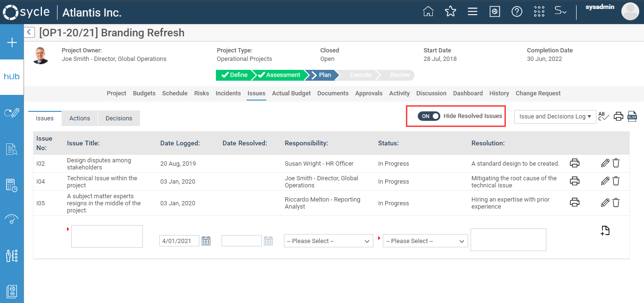This screenshot has height=303, width=644.
Task: Toggle the Hide Resolved Issues switch
Action: coord(429,116)
